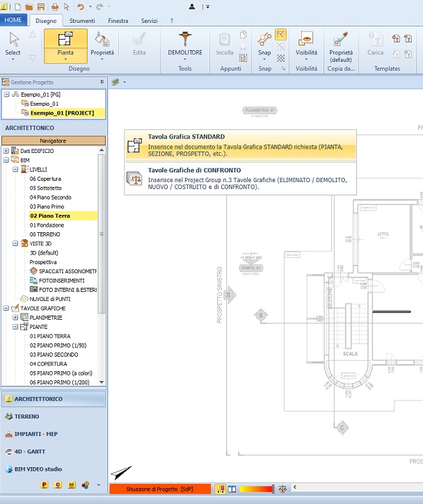423x504 pixels.
Task: Pin the Gestione Progetto panel
Action: click(x=102, y=82)
